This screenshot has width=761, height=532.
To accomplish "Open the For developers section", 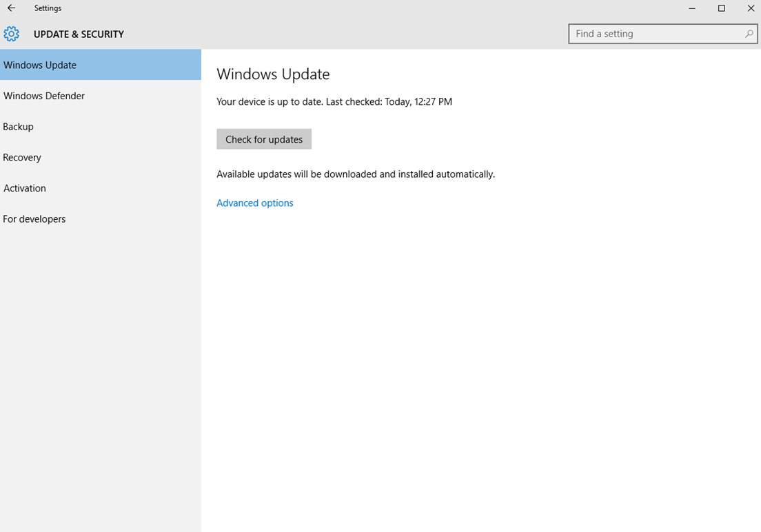I will [101, 219].
